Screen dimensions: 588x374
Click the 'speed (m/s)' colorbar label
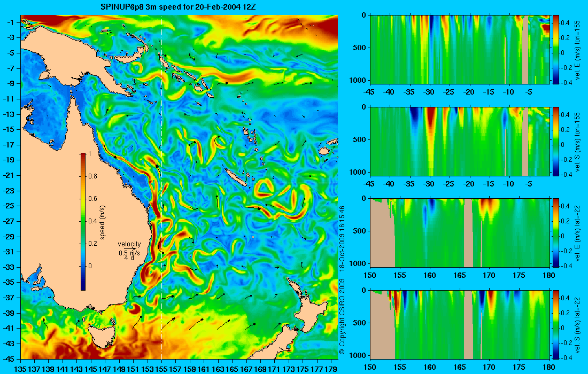[x=103, y=222]
